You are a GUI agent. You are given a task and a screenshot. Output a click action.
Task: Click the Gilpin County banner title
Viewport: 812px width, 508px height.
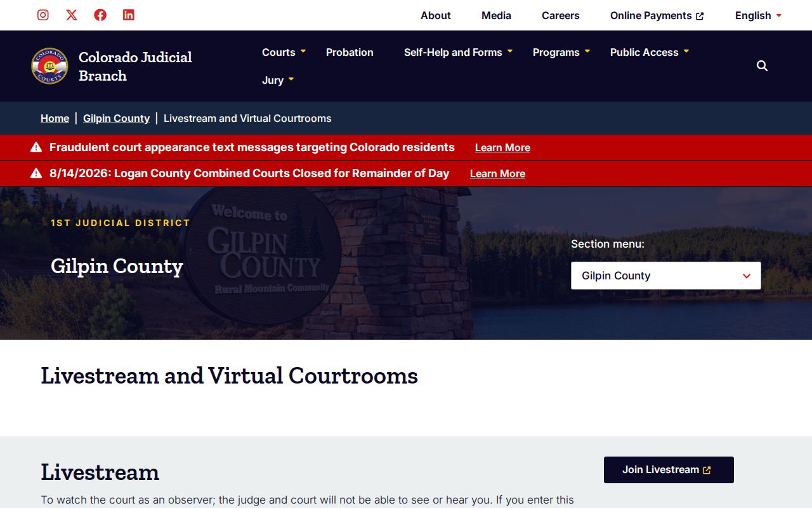point(117,266)
